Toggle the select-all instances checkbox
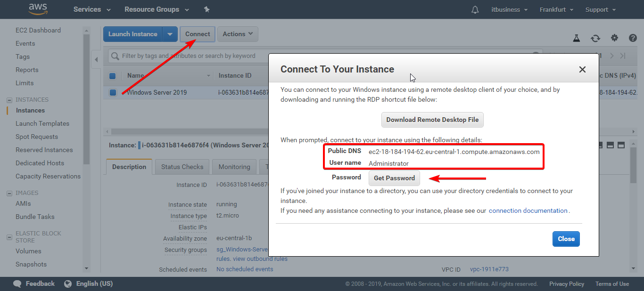644x291 pixels. point(113,76)
